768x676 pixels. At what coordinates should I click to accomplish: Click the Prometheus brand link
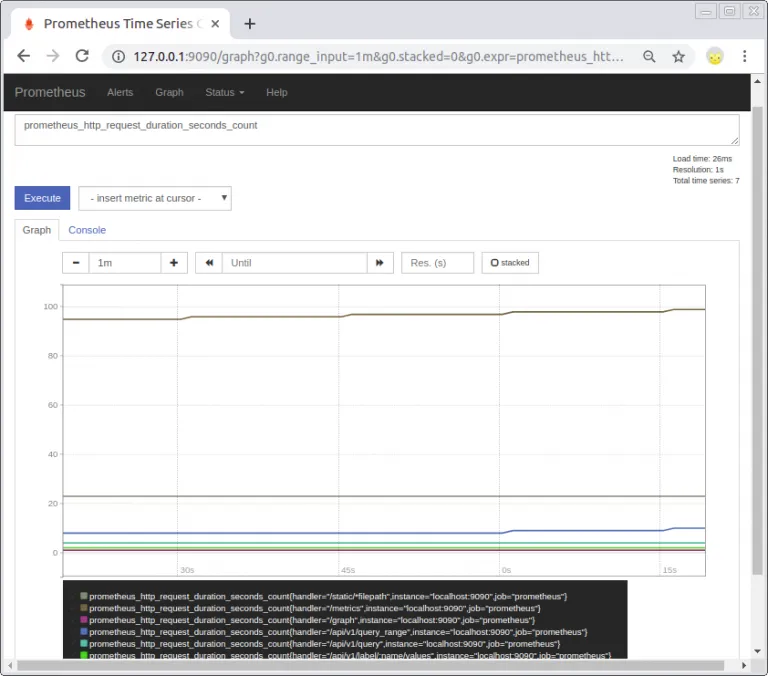coord(50,92)
